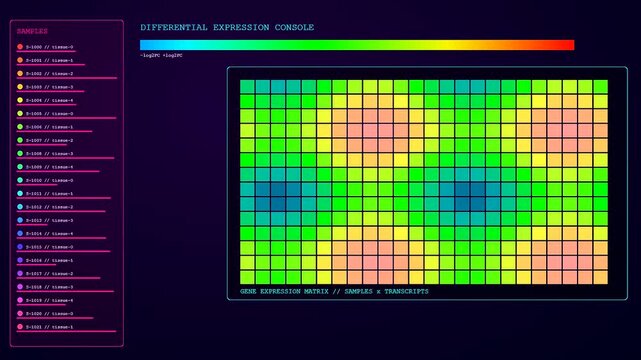
Task: Click the 'DIFFERENTIAL EXPRESSION CONSOLE' title
Action: (x=227, y=27)
